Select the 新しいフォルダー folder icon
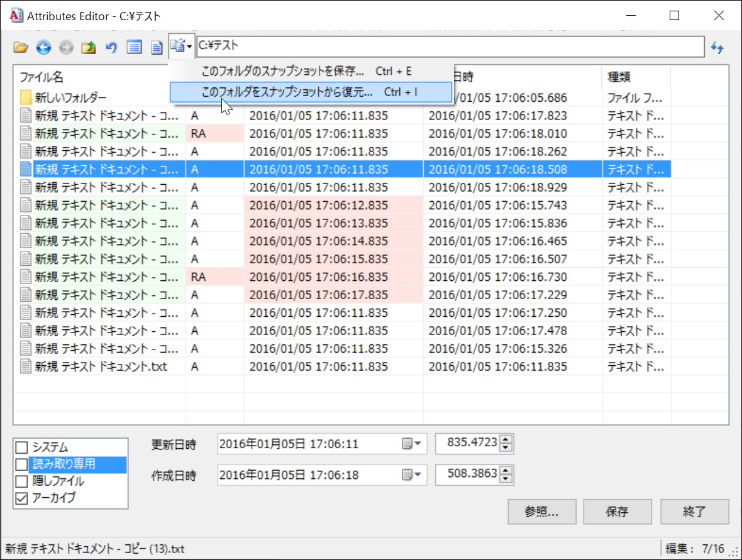The image size is (742, 560). (26, 97)
